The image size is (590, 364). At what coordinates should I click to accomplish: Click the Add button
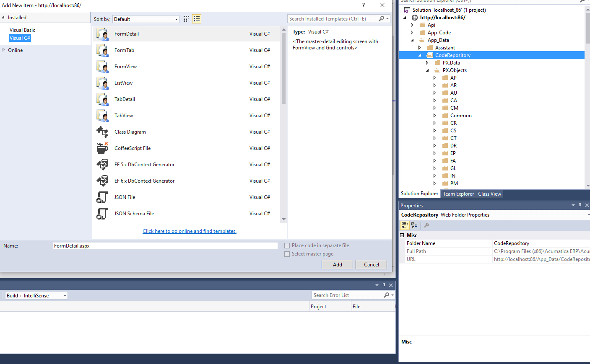(337, 264)
